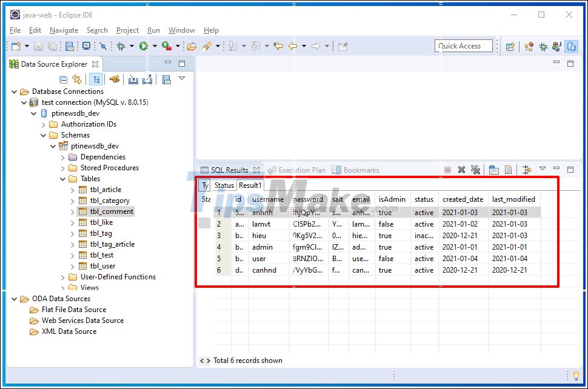Image resolution: width=588 pixels, height=389 pixels.
Task: Click the Export connection profile icon
Action: coord(147,78)
